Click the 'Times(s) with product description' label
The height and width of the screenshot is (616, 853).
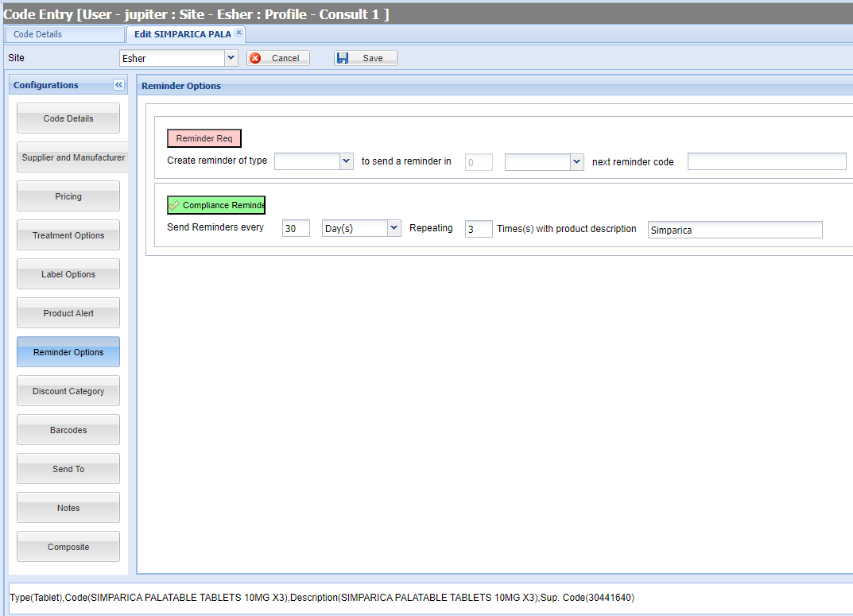coord(566,229)
